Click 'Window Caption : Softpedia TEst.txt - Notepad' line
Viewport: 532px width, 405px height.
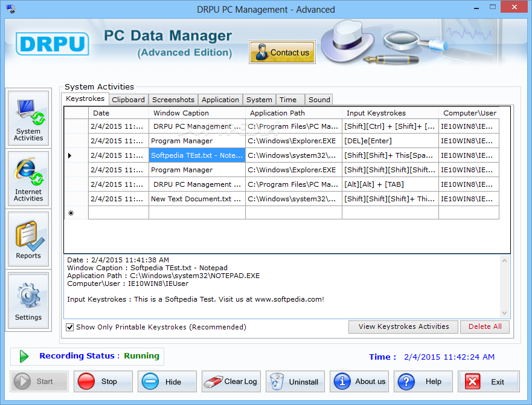[147, 268]
